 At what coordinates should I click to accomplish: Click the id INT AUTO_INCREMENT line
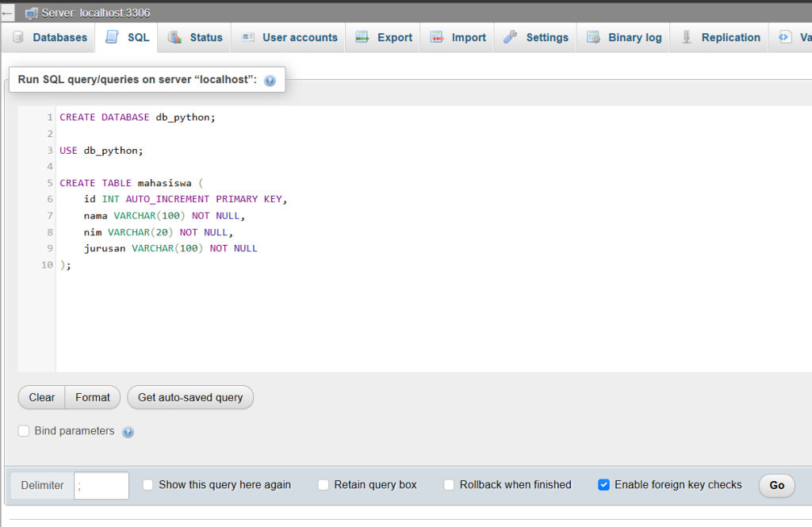pos(186,199)
